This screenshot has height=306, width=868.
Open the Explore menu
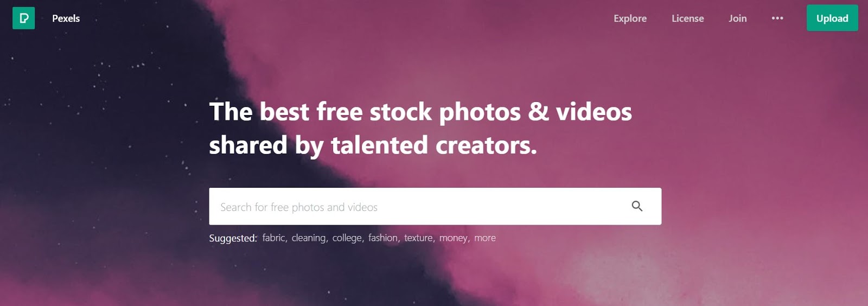pos(630,18)
